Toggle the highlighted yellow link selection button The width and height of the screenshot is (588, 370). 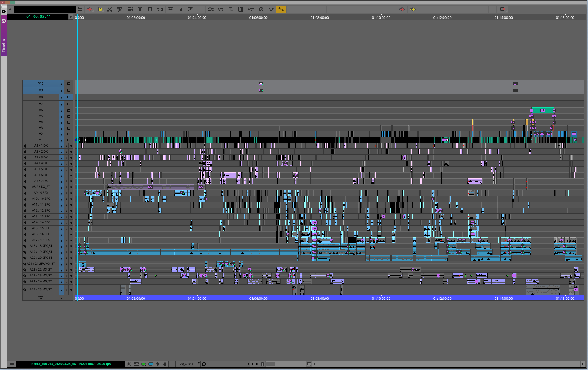(x=281, y=9)
